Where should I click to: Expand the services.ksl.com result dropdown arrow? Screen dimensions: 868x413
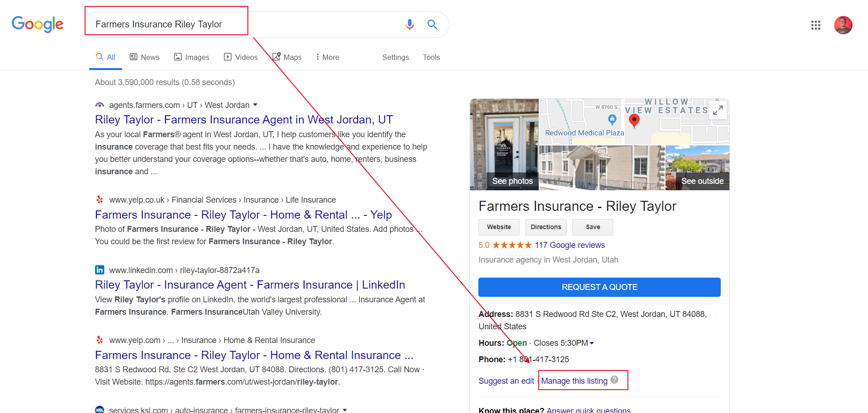pyautogui.click(x=345, y=410)
